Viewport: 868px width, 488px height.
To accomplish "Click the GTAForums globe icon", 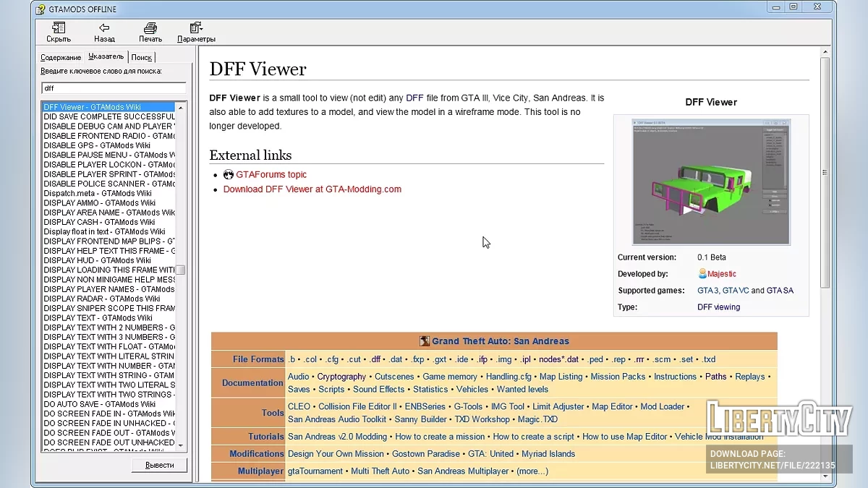I will [229, 174].
